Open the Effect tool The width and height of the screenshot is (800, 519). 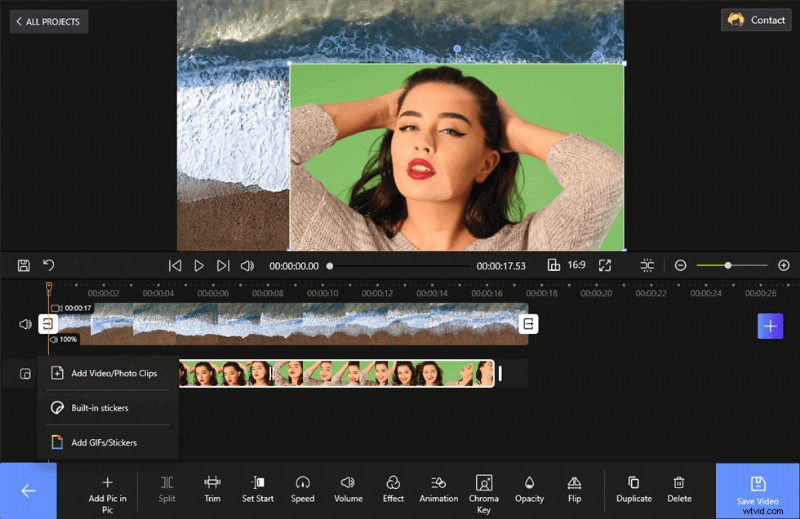[393, 489]
